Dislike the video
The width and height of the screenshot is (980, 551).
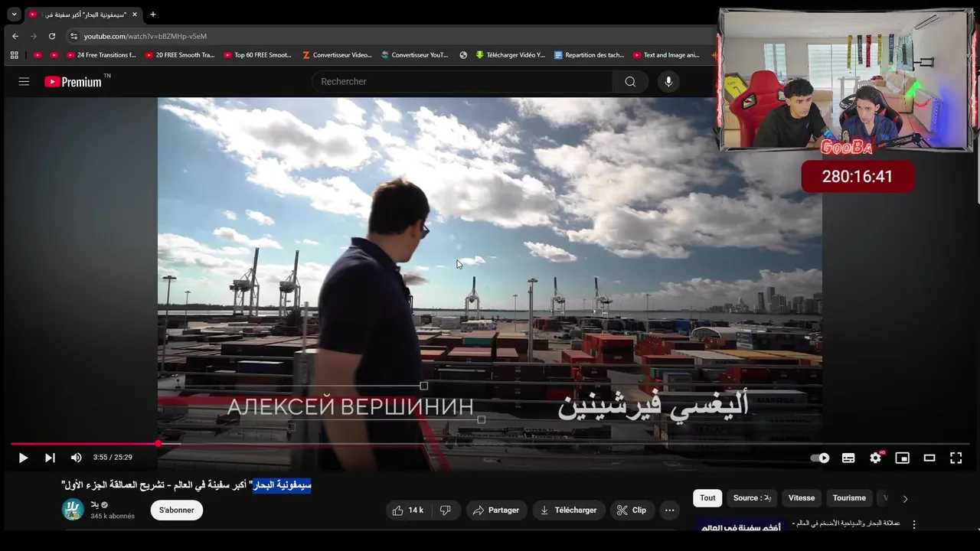tap(446, 510)
